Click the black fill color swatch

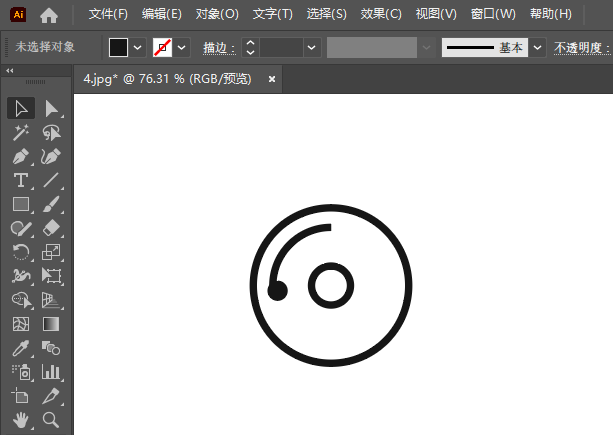coord(118,48)
